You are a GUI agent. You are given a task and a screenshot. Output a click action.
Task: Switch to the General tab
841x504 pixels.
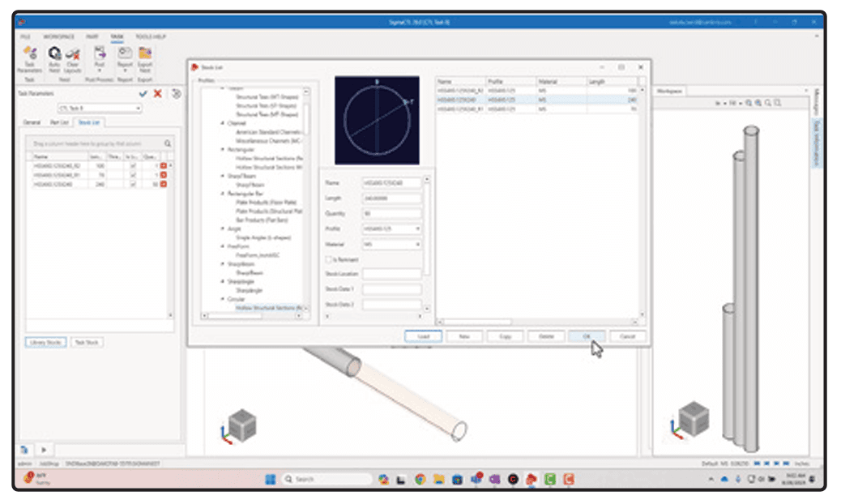[32, 122]
